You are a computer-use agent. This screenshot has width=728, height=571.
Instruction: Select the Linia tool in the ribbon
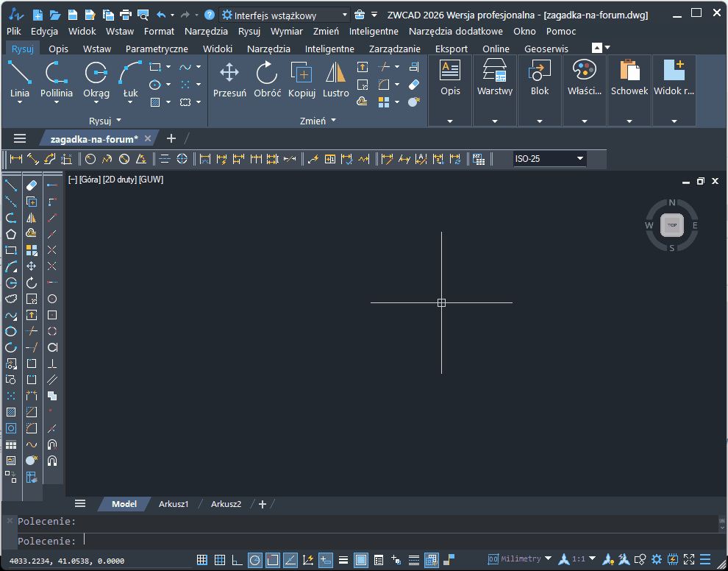click(20, 79)
